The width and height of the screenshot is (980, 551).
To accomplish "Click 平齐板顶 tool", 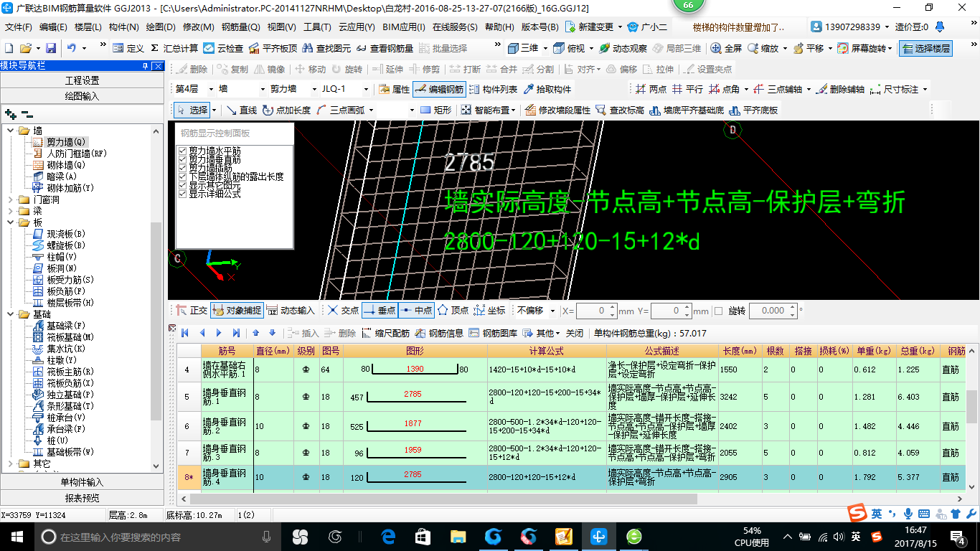I will [x=273, y=48].
